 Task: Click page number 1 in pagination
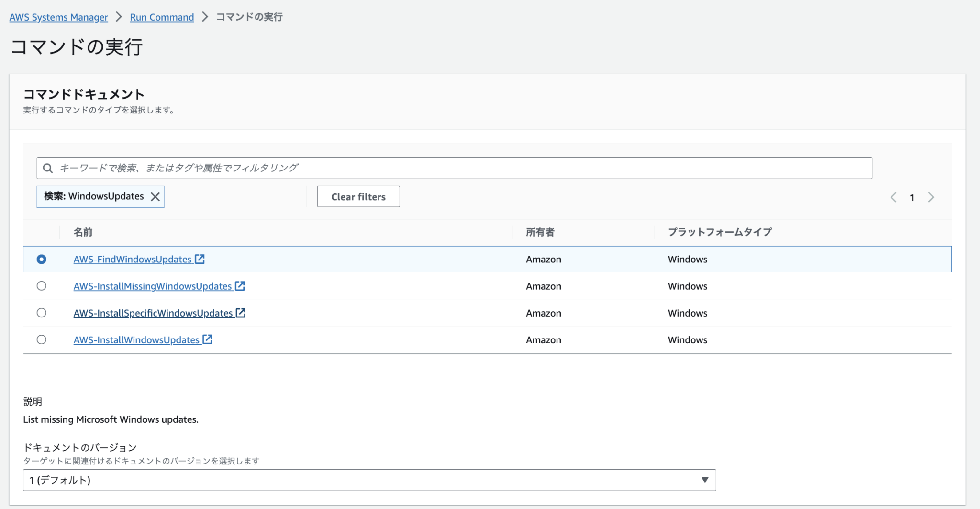pyautogui.click(x=913, y=197)
